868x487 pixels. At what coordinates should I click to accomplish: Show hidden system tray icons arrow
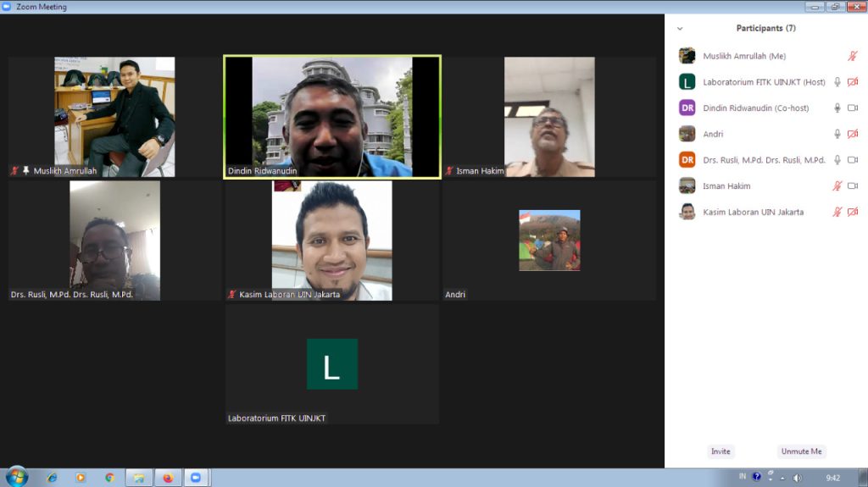click(782, 478)
